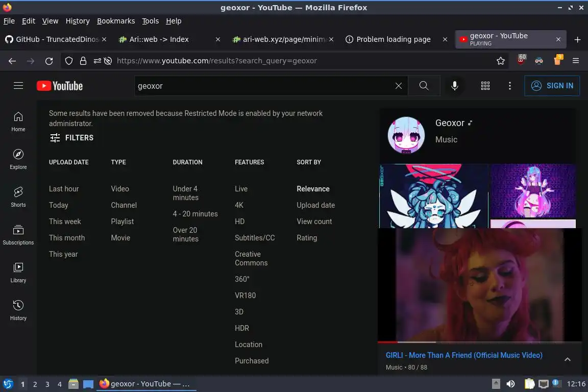Open Subscriptions in the sidebar
This screenshot has width=588, height=392.
click(18, 235)
